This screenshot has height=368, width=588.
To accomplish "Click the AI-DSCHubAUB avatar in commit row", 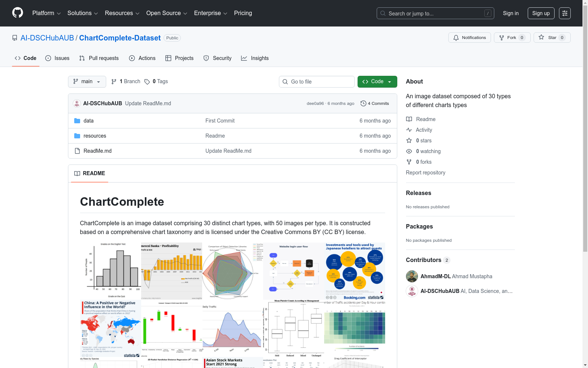I will [x=77, y=103].
